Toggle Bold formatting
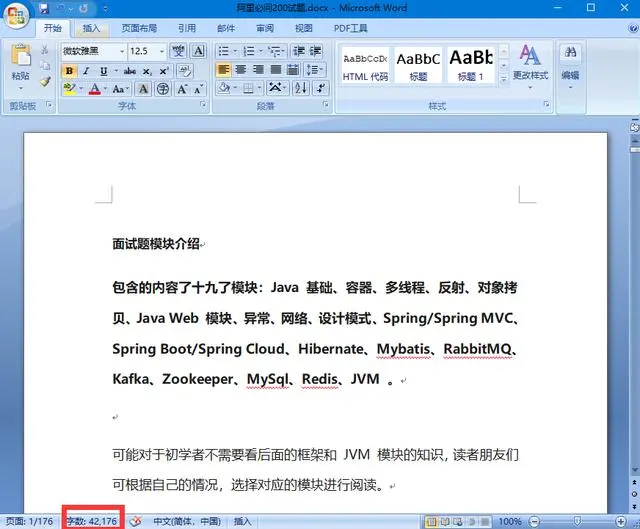Viewport: 640px width, 529px height. tap(69, 71)
